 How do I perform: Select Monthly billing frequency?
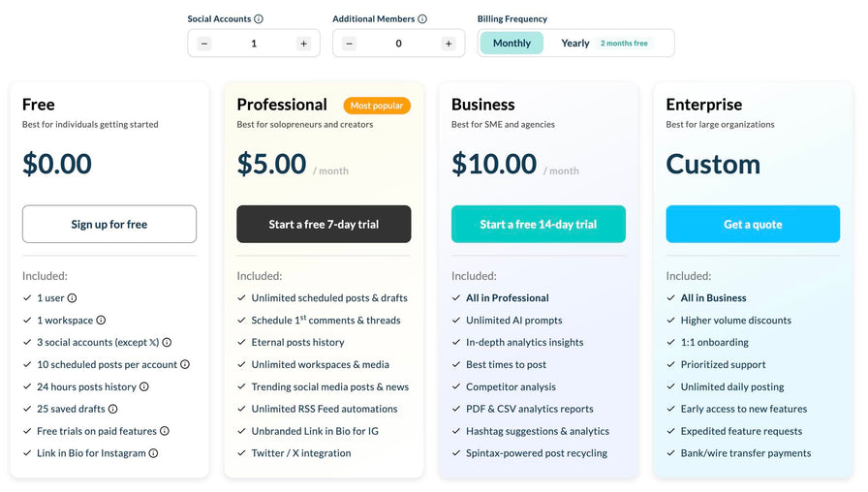(x=511, y=44)
